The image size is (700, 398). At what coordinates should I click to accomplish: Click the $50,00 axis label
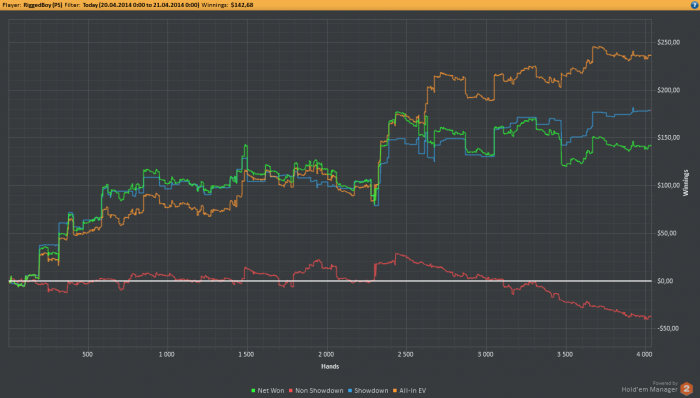coord(667,233)
